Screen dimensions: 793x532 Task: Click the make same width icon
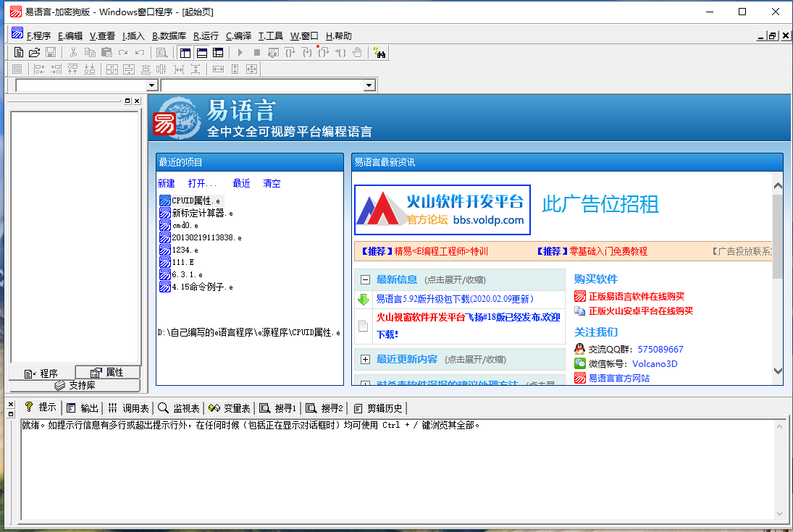[218, 69]
